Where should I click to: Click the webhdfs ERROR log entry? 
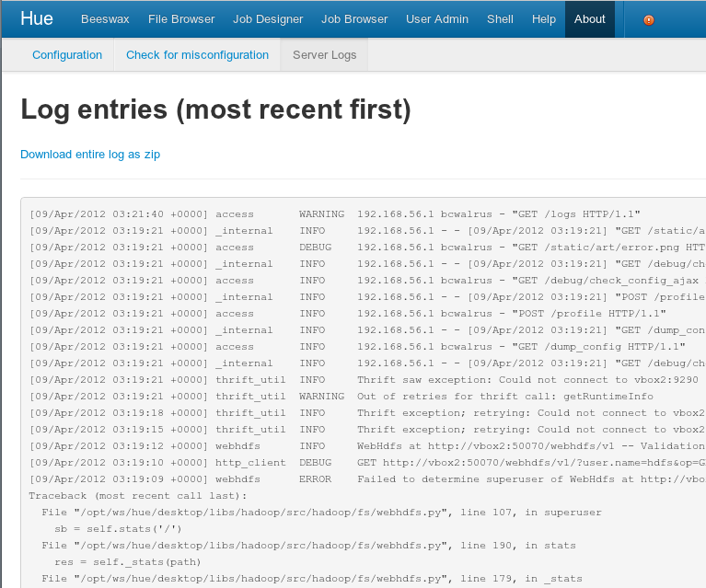tap(368, 479)
